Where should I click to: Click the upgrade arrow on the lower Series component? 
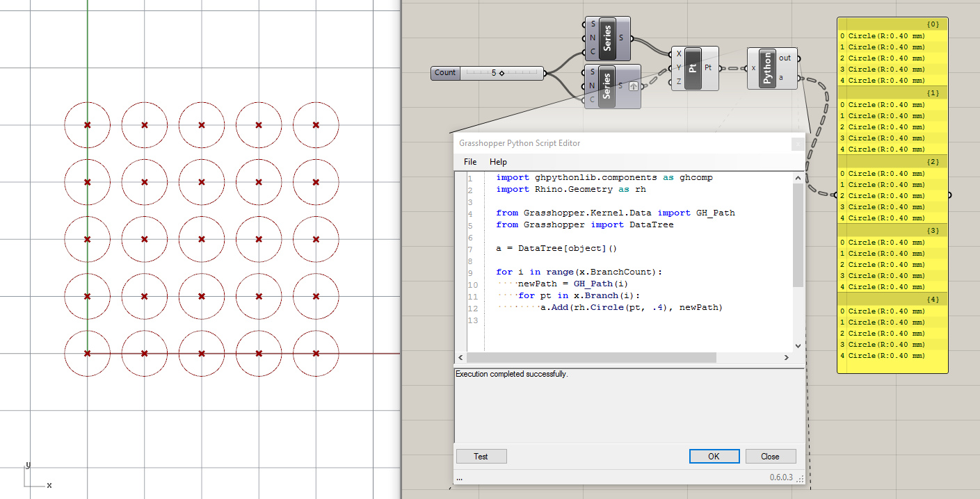[633, 86]
